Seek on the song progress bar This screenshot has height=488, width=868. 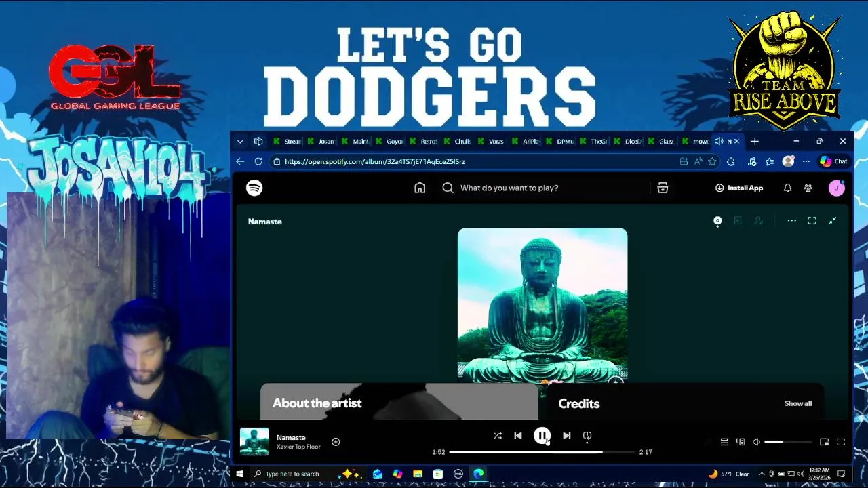pos(542,452)
